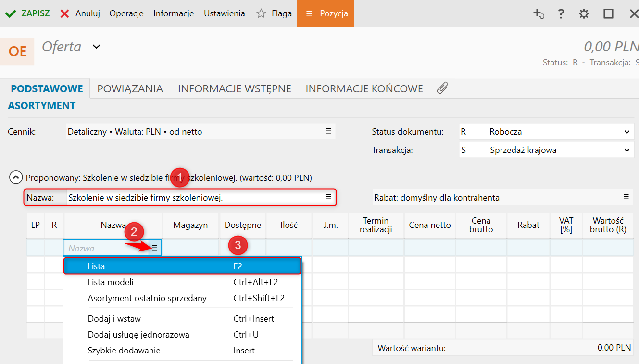The width and height of the screenshot is (639, 364).
Task: Expand the Status dokumentu dropdown
Action: point(626,132)
